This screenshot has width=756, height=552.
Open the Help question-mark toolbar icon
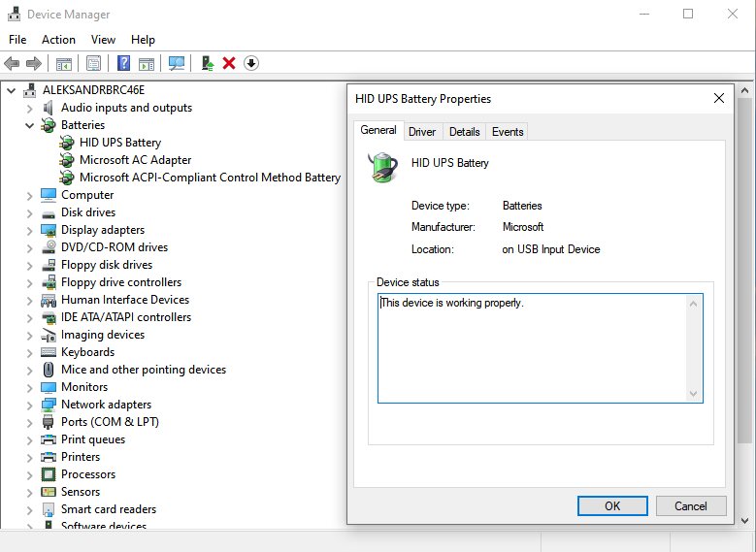point(124,63)
